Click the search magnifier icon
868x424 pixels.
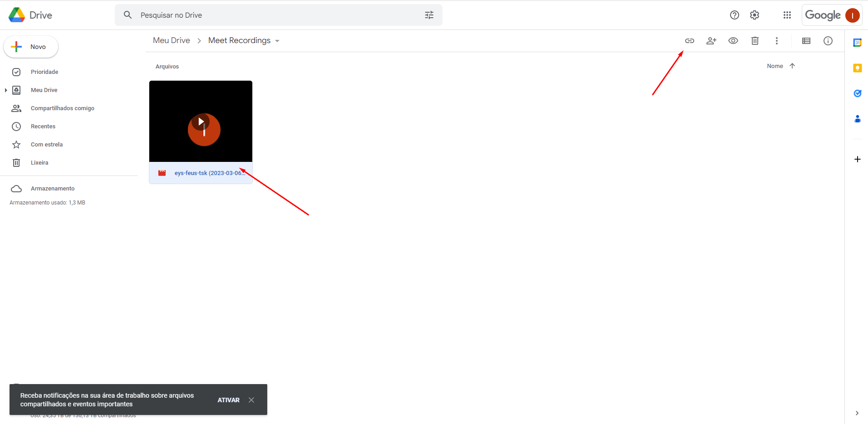128,15
